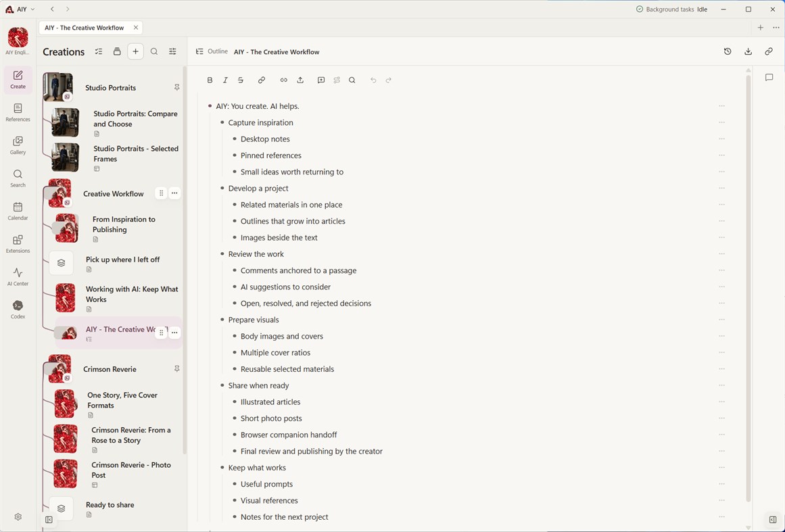Open the References section

(18, 113)
